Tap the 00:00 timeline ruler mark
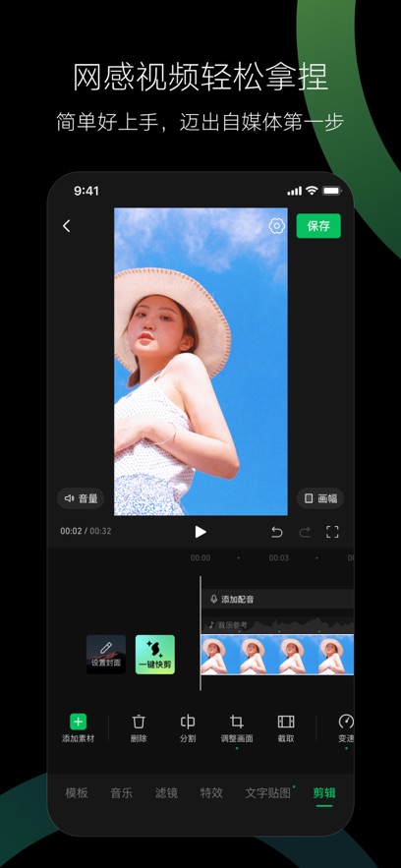 200,558
